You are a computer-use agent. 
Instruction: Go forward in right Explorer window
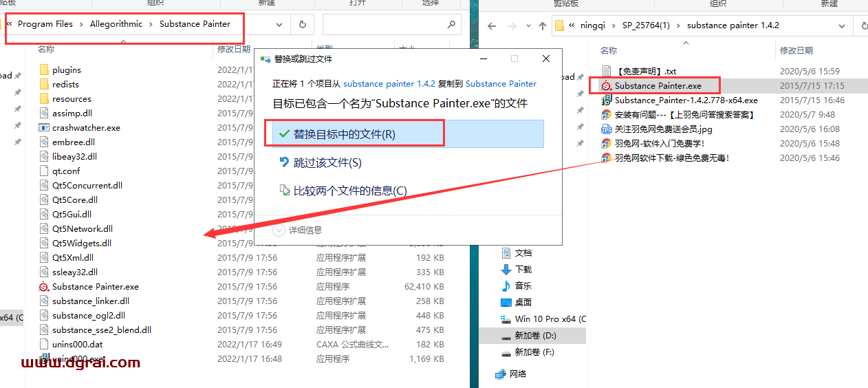coord(512,25)
